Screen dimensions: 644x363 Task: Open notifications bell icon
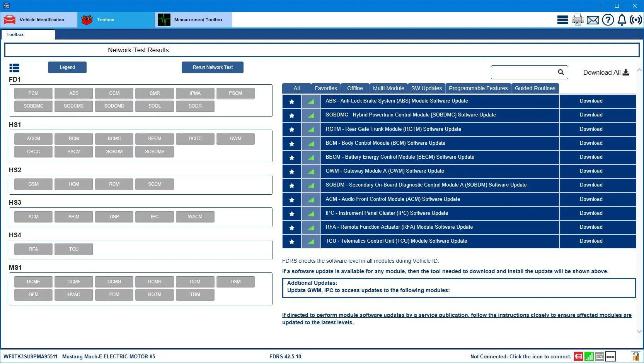pos(622,20)
